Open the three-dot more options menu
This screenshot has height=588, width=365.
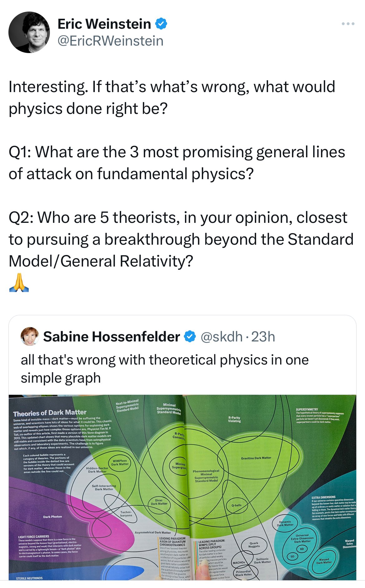(348, 24)
